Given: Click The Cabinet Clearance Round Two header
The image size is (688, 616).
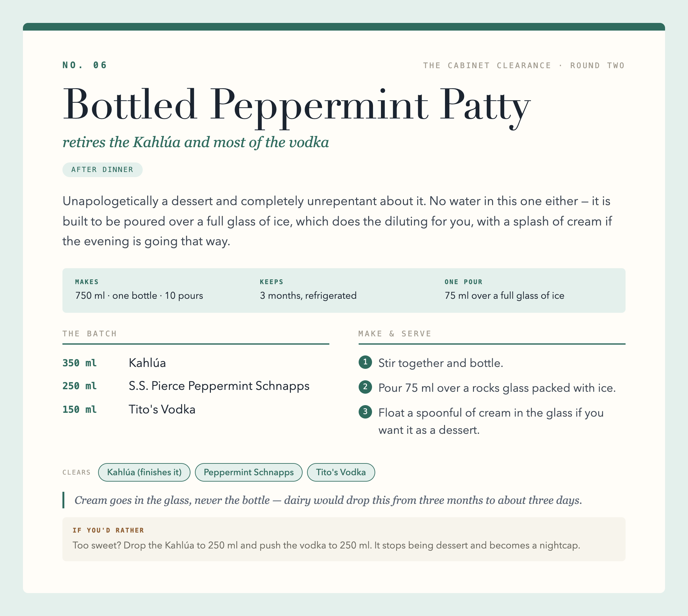Looking at the screenshot, I should click(524, 65).
